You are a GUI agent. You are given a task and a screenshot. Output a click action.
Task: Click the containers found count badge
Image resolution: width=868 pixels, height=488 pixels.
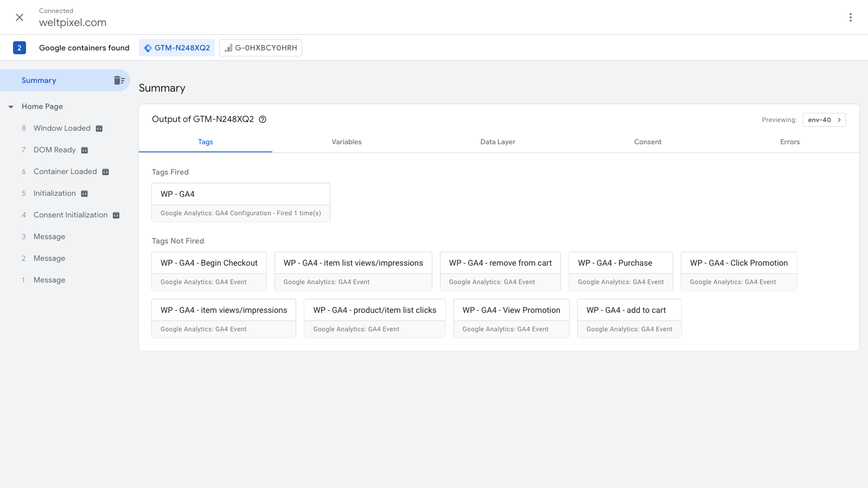pyautogui.click(x=20, y=48)
